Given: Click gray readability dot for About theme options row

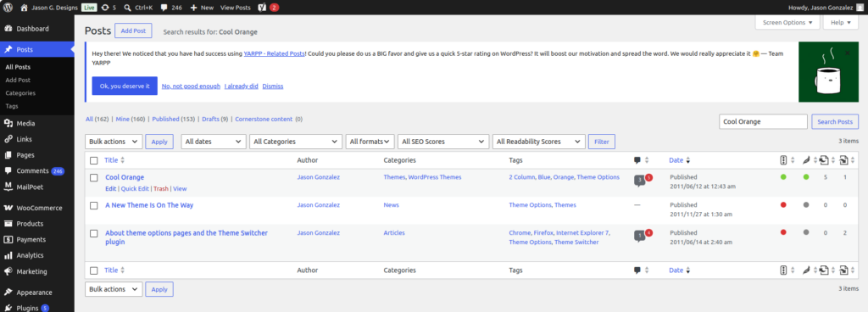Looking at the screenshot, I should (806, 233).
